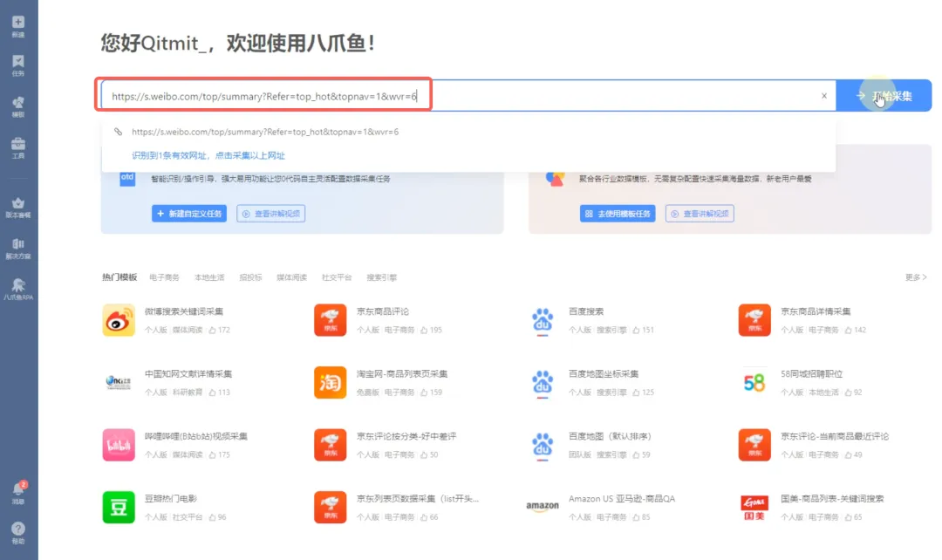Click 查看讲解视频 beside 去使用模板任务
942x560 pixels.
coord(700,214)
